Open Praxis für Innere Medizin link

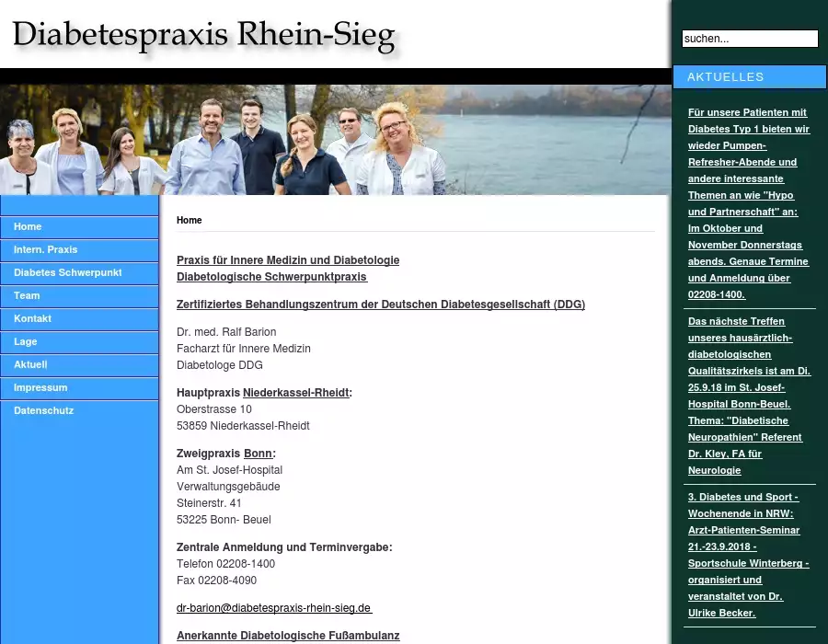click(x=287, y=260)
